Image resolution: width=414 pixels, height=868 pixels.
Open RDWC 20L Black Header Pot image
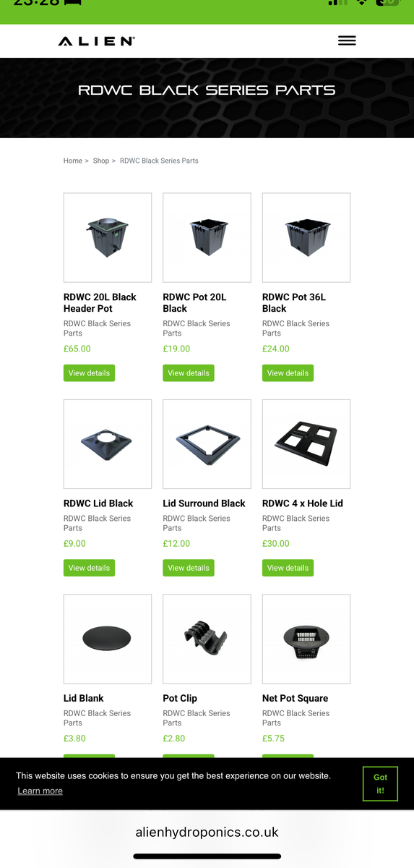[x=108, y=237]
